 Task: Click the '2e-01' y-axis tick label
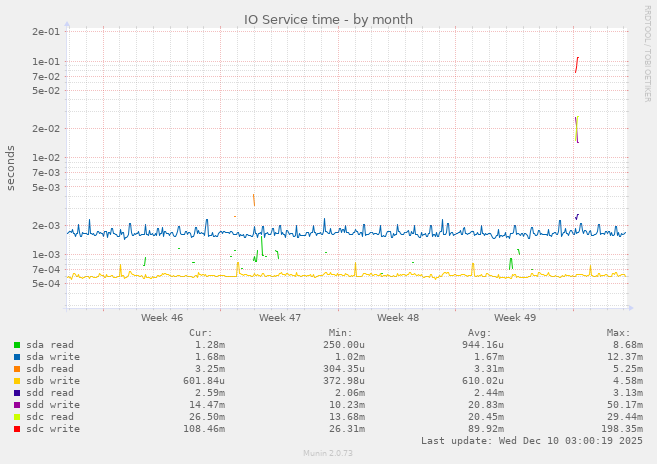pos(46,31)
